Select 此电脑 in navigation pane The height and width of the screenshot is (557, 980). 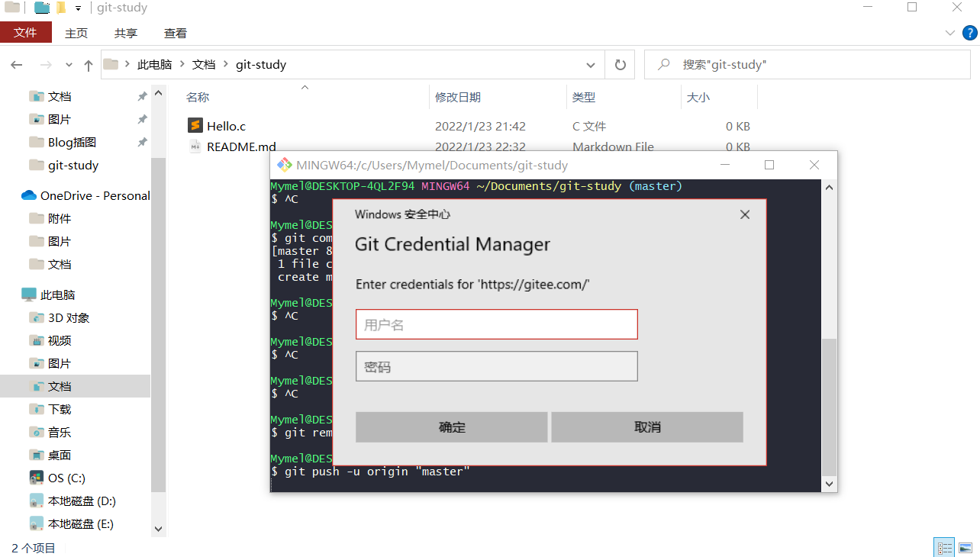57,295
